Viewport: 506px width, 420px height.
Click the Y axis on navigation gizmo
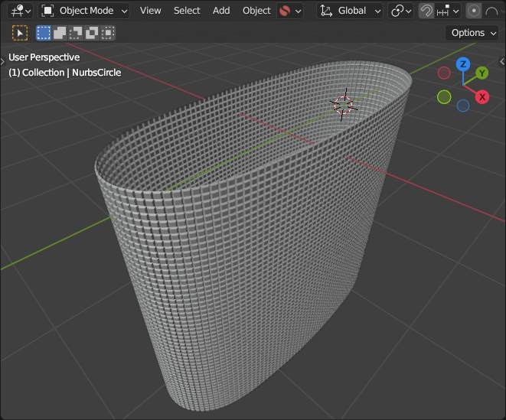(482, 73)
